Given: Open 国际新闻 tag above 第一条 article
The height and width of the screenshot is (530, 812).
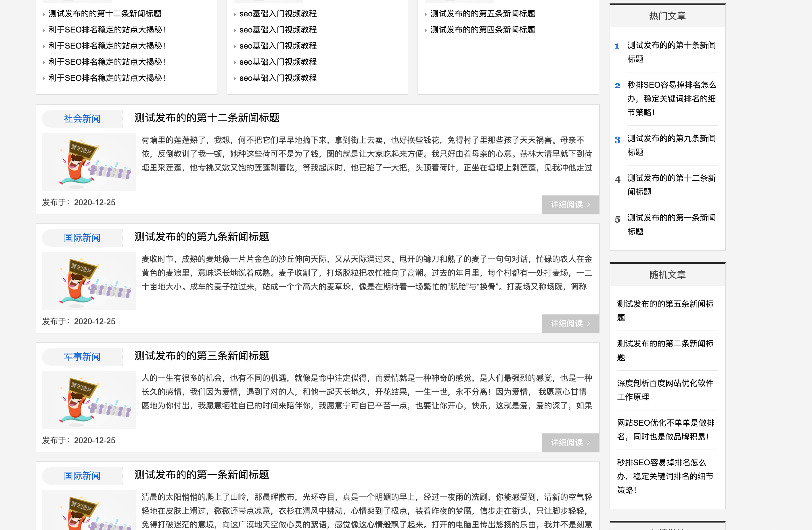Looking at the screenshot, I should tap(82, 476).
